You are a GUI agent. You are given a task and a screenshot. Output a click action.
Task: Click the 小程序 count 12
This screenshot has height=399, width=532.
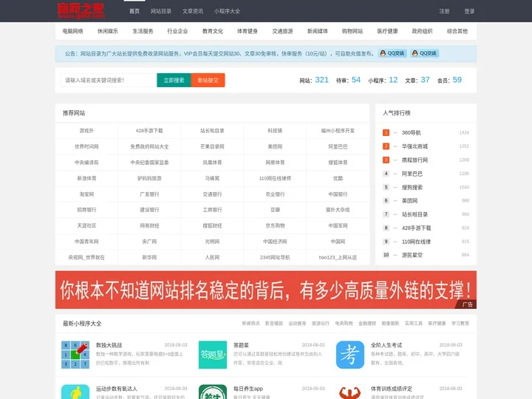[x=393, y=80]
